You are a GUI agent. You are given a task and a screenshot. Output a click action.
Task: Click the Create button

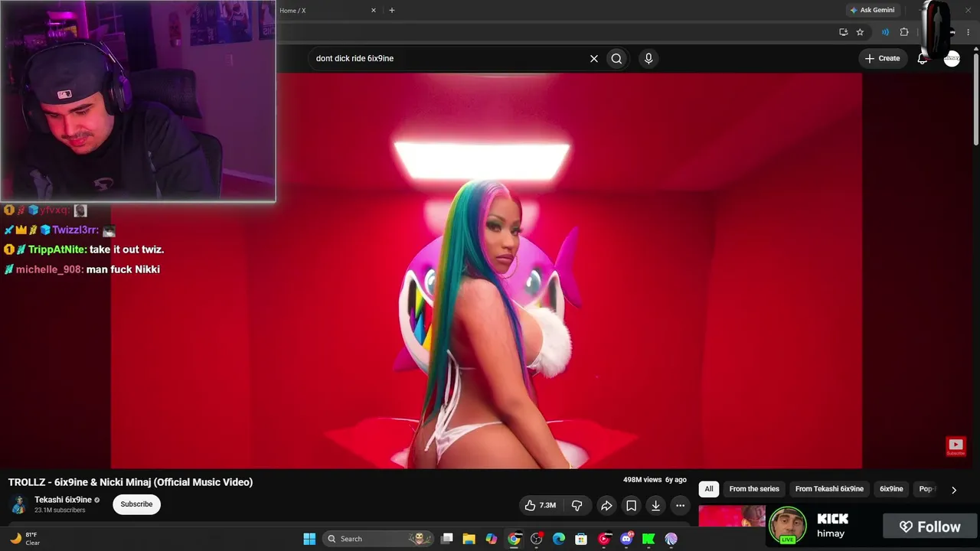click(883, 58)
